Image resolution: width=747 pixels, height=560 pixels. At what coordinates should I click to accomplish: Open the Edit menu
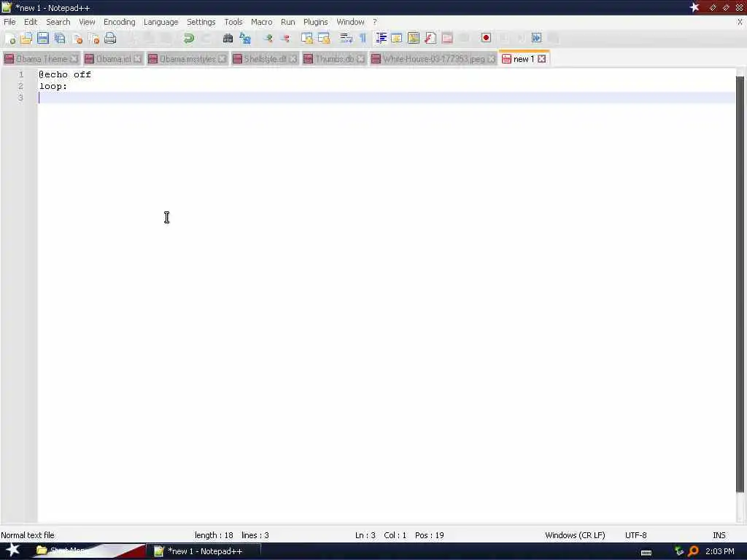pos(31,22)
